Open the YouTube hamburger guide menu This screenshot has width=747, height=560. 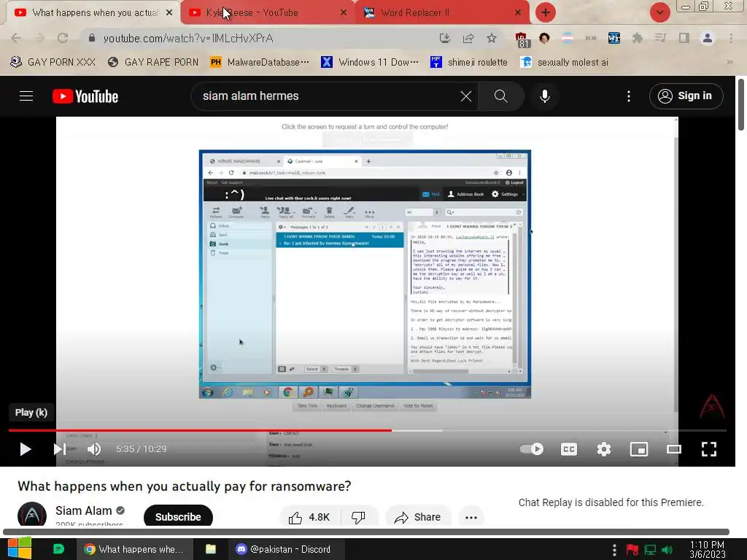tap(26, 96)
